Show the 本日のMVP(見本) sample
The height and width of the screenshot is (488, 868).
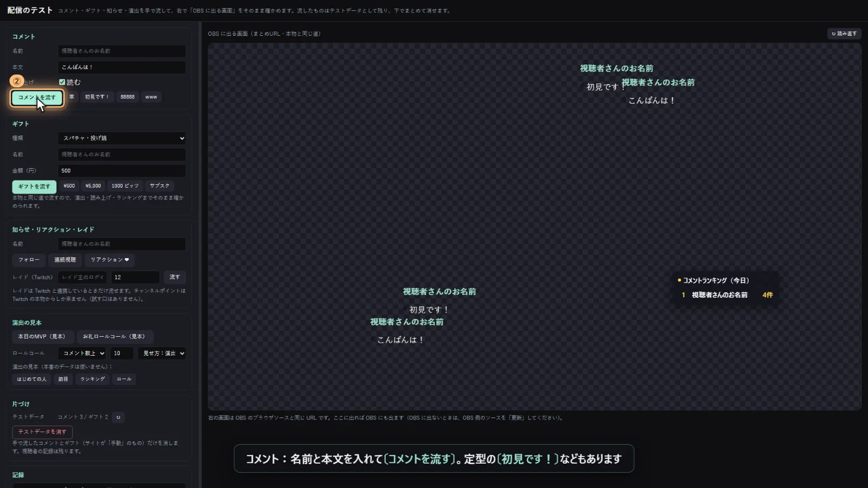tap(42, 337)
